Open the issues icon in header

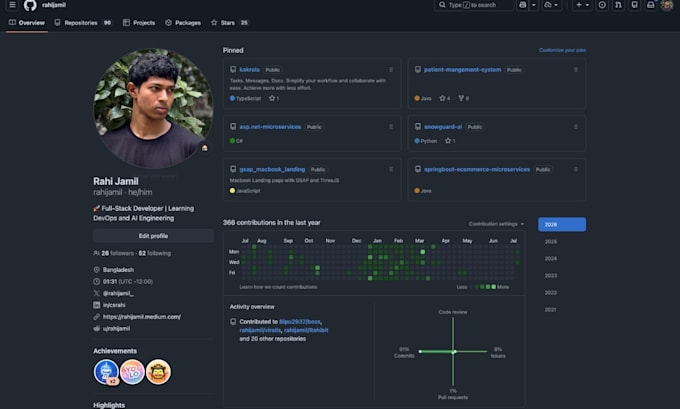click(602, 5)
